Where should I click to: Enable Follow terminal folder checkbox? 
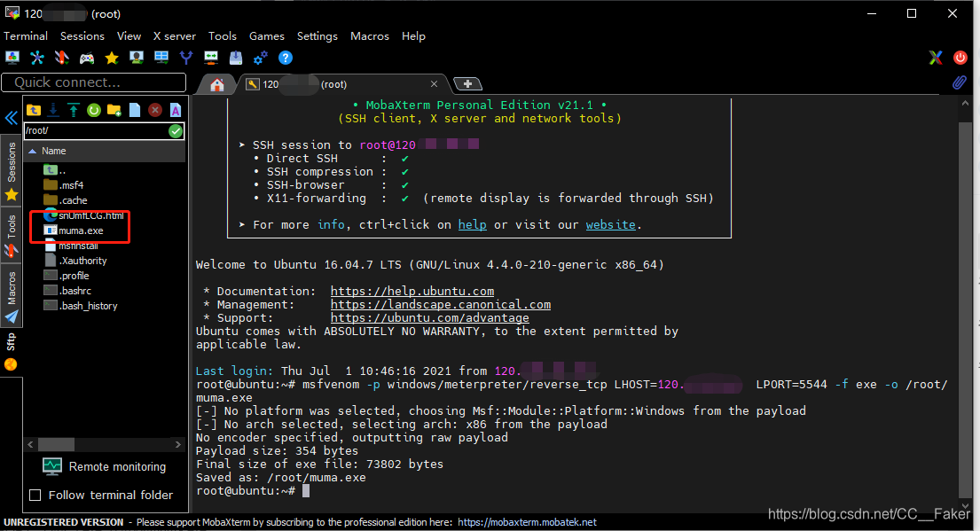(35, 495)
